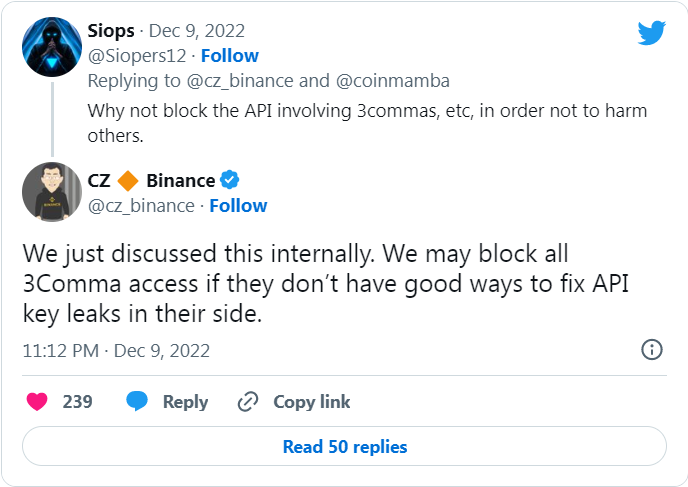Click the reply speech bubble icon
Screen dimensions: 688x487
[137, 402]
